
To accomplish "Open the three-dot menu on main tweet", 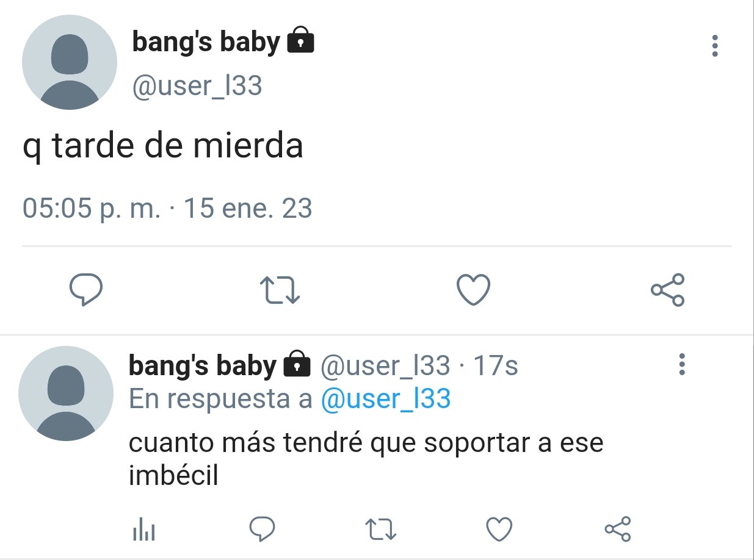I will pos(715,46).
